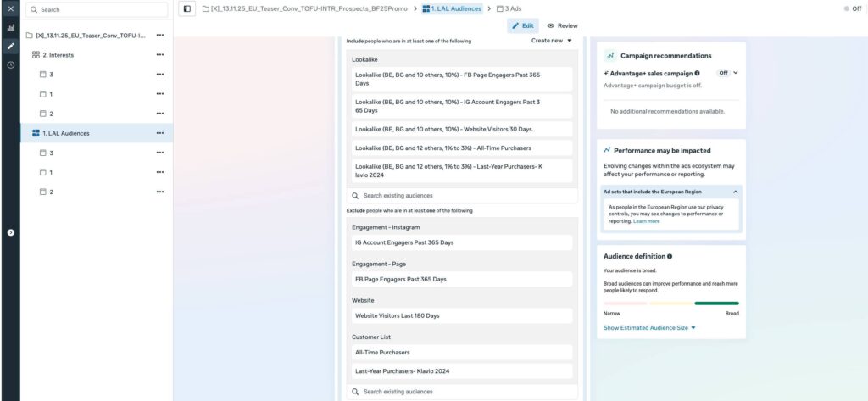
Task: Switch to the Edit tab
Action: coord(522,25)
